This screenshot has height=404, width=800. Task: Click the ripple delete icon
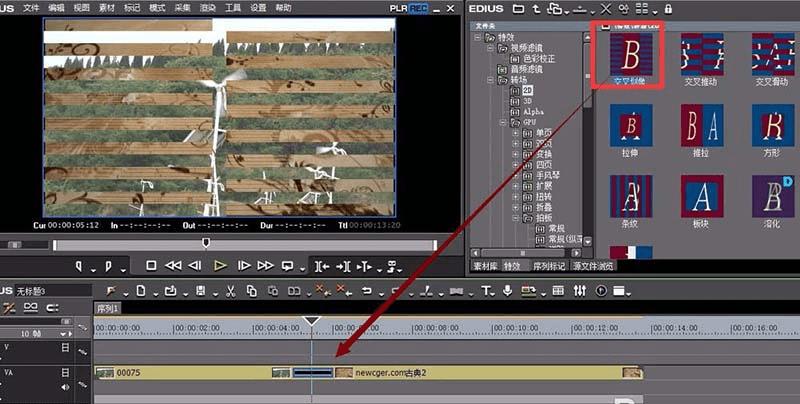coord(345,291)
